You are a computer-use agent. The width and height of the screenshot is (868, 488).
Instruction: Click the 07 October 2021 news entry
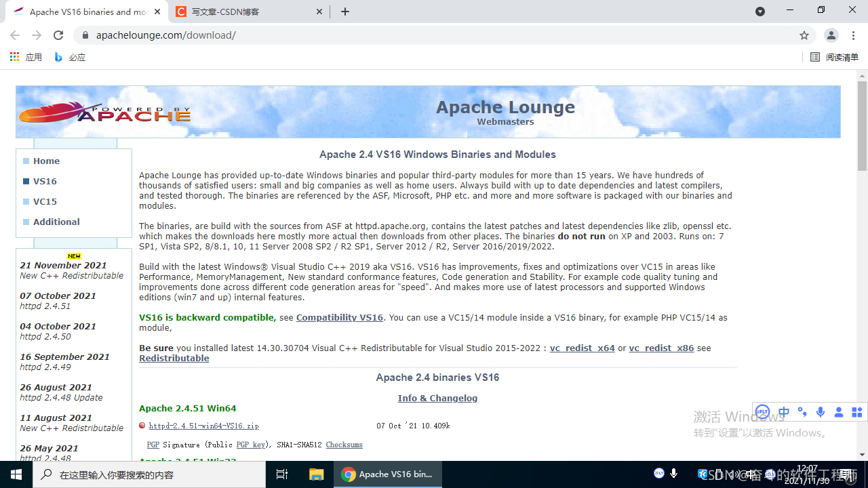[58, 300]
